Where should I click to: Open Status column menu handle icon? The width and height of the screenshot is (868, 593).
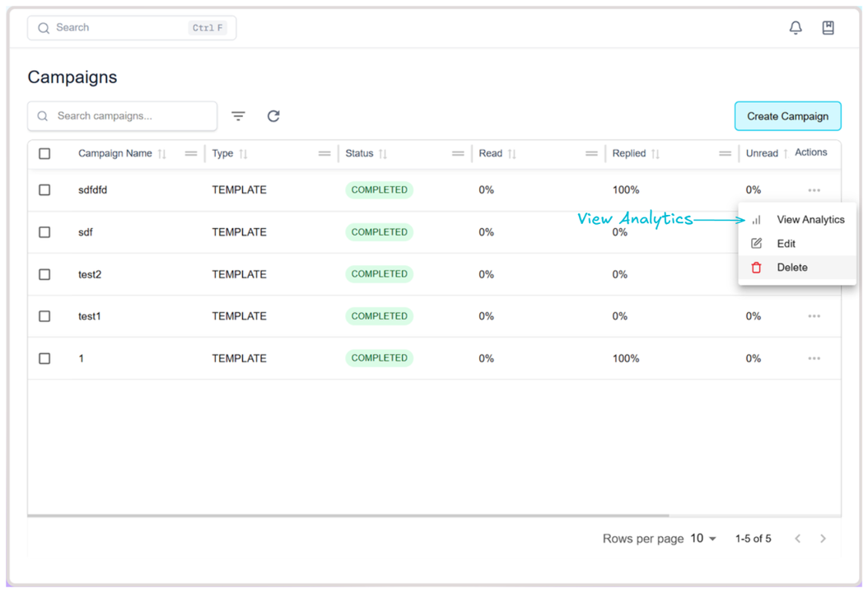pos(458,154)
